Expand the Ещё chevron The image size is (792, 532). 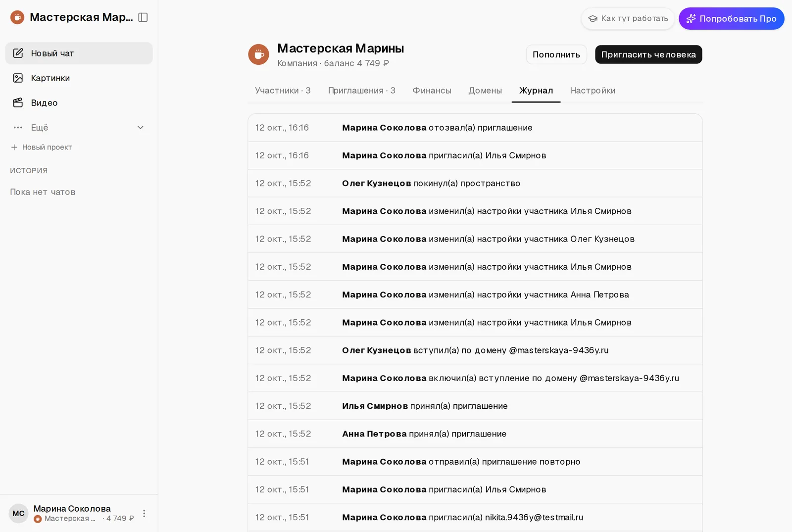point(141,127)
